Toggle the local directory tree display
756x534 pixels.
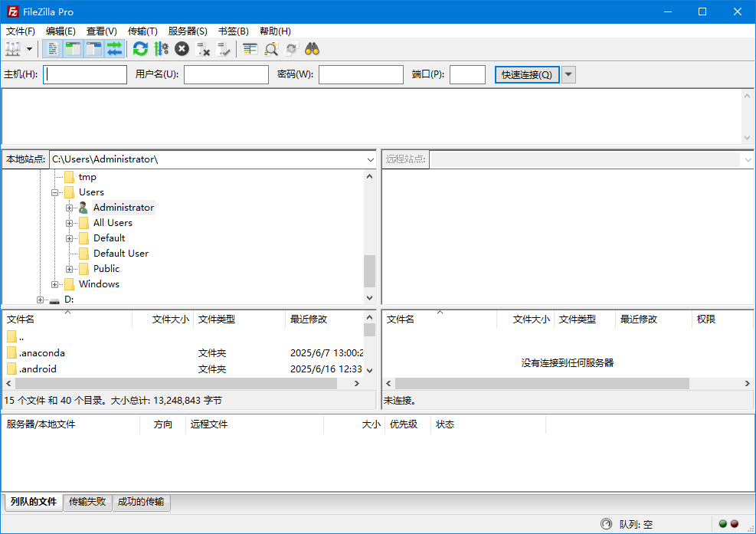click(74, 49)
